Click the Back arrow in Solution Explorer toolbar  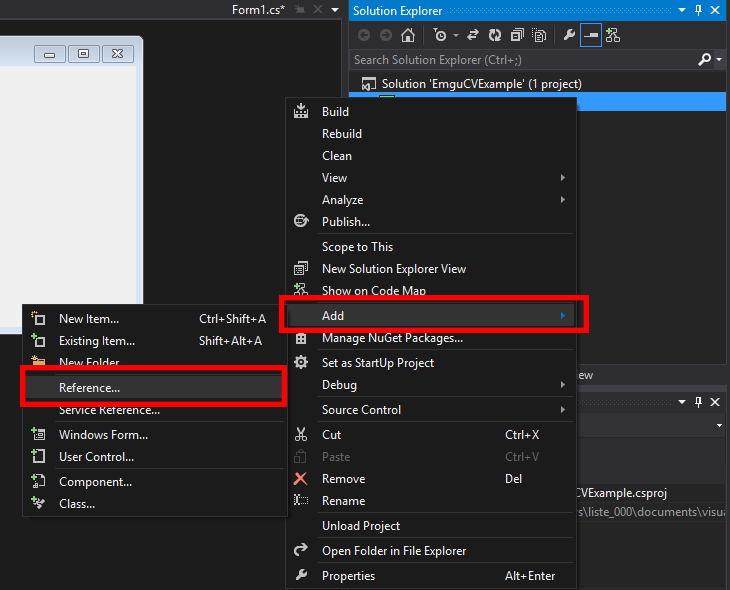pos(364,35)
